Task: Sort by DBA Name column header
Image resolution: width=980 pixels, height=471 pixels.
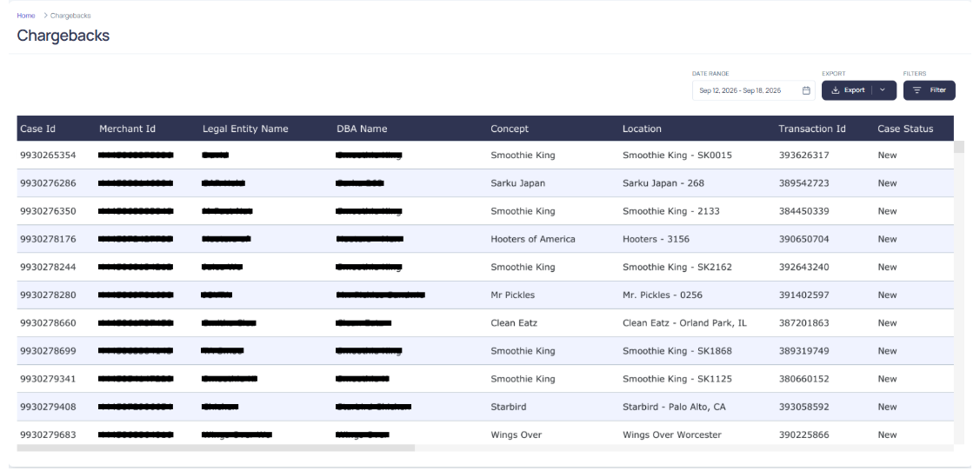Action: [362, 129]
